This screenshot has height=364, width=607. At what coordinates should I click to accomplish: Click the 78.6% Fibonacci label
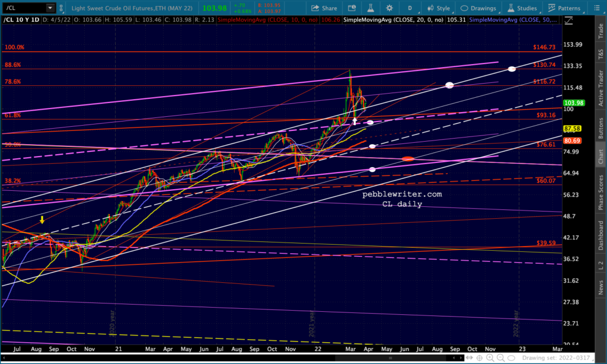(x=13, y=82)
